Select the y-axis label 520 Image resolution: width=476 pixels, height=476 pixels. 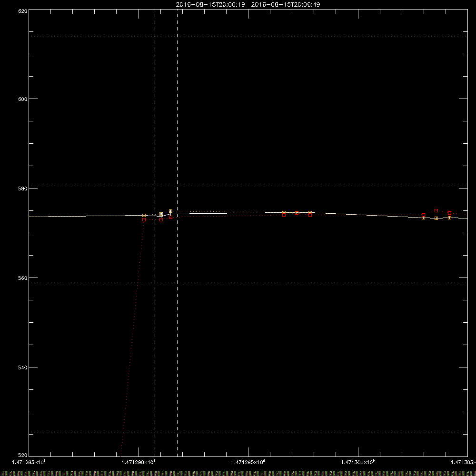(23, 456)
